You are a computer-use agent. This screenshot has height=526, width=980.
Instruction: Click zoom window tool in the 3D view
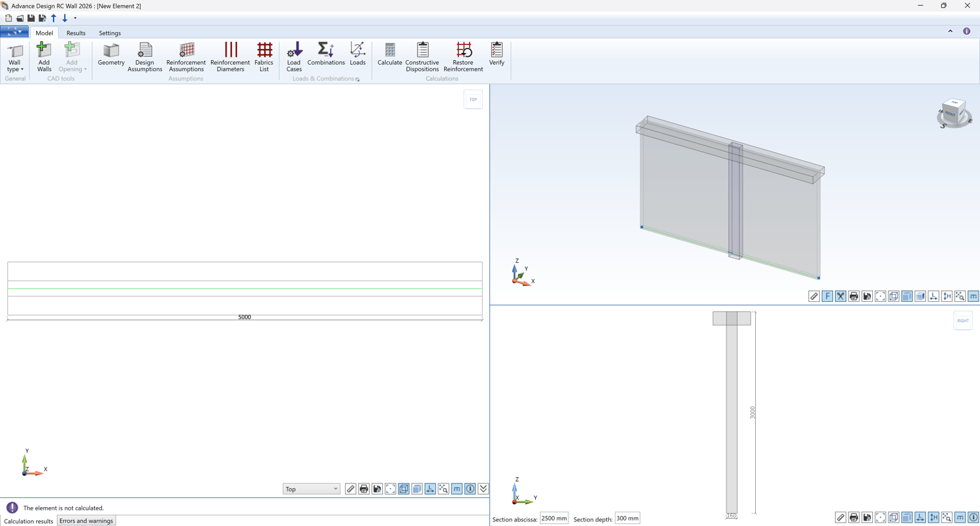pyautogui.click(x=960, y=296)
